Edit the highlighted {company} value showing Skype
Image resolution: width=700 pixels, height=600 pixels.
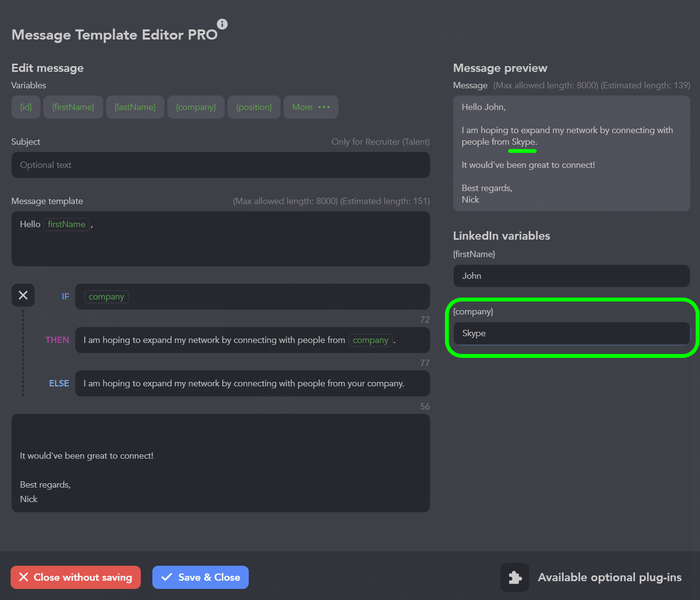pos(571,333)
